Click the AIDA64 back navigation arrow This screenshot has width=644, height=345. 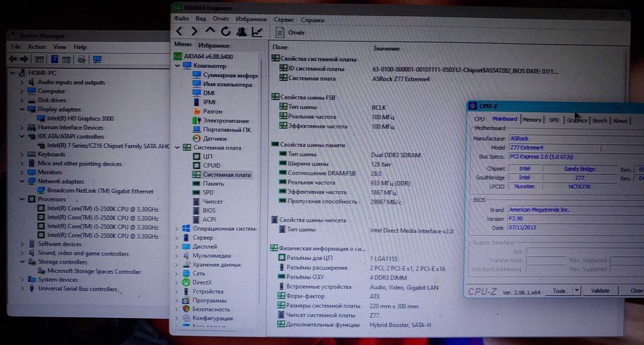tap(179, 31)
